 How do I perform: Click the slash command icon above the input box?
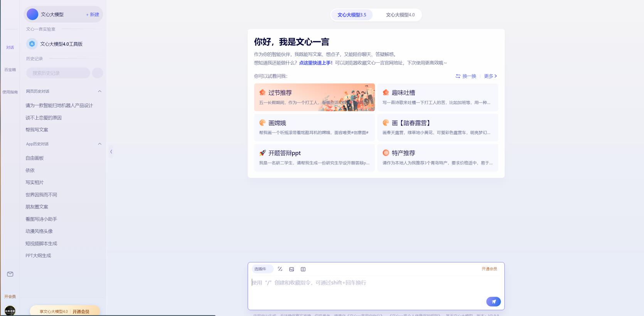280,269
